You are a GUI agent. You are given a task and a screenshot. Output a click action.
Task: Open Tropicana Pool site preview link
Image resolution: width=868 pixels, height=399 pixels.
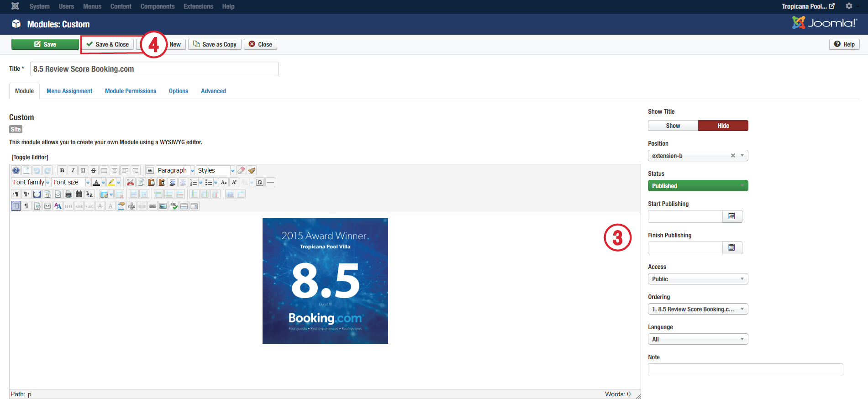click(x=808, y=6)
